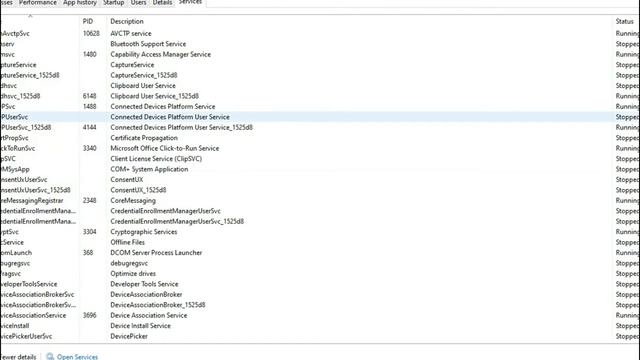Select the CaptureService description
The width and height of the screenshot is (640, 360).
click(x=132, y=65)
